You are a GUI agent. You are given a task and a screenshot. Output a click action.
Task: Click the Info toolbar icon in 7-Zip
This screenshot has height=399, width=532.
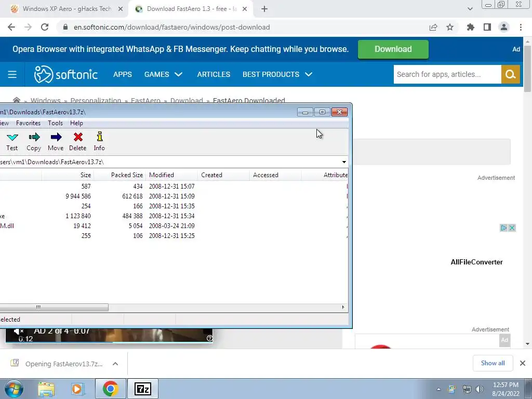pos(99,141)
